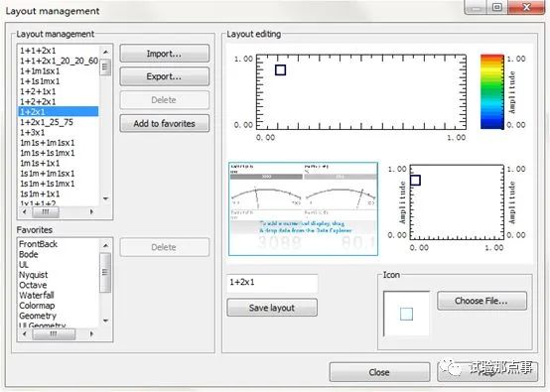550x392 pixels.
Task: Click the numerical display preview pane
Action: click(303, 208)
